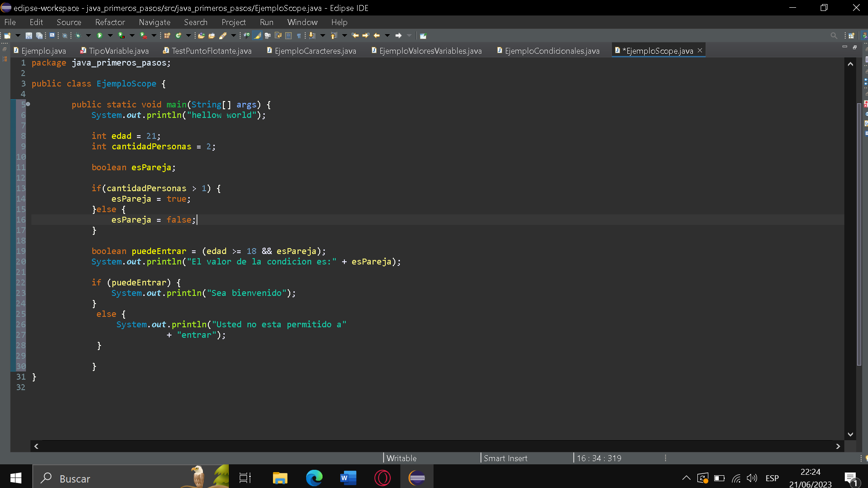Click the Open Perspective icon
Image resolution: width=868 pixels, height=488 pixels.
coord(851,36)
